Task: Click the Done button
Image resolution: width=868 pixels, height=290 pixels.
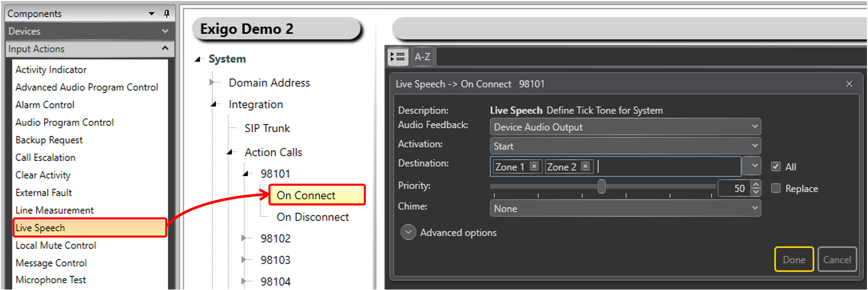Action: [794, 259]
